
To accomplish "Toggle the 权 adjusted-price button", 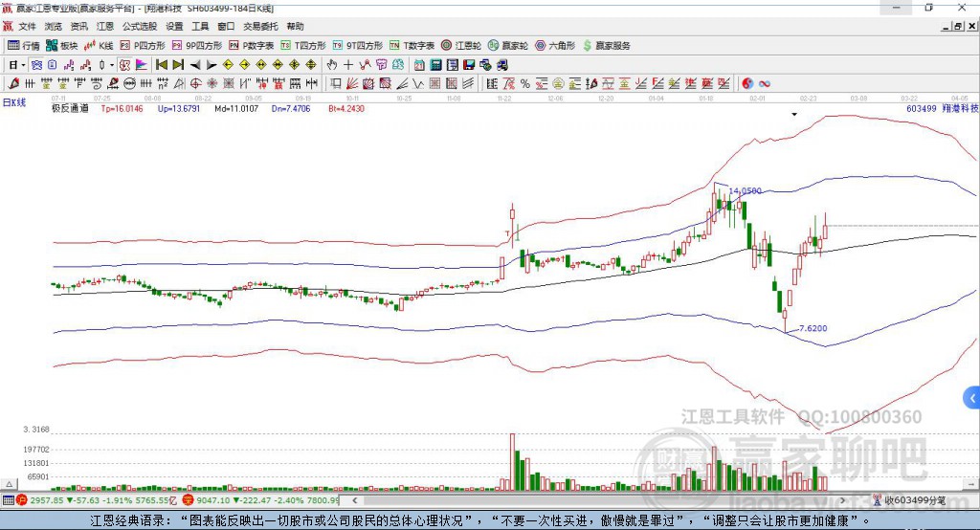I will (x=124, y=64).
